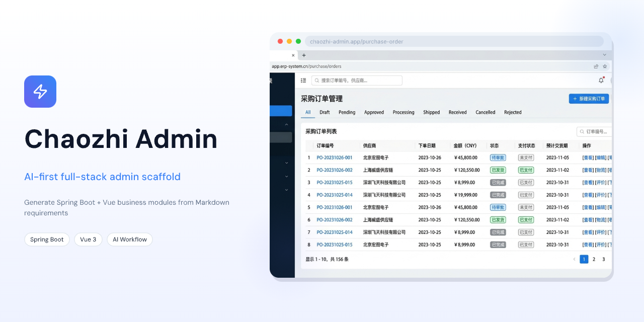Image resolution: width=644 pixels, height=322 pixels.
Task: Click 物流 link in row 2
Action: tap(601, 170)
